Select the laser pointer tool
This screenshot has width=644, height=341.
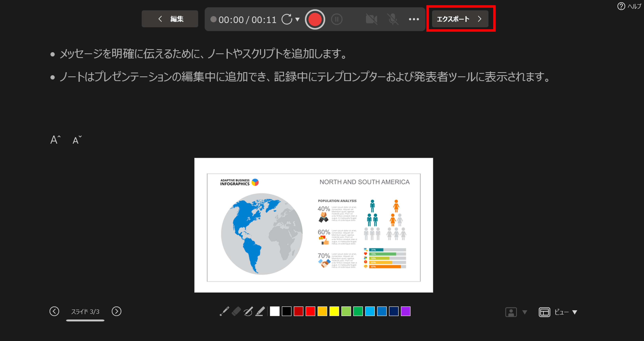pos(224,311)
